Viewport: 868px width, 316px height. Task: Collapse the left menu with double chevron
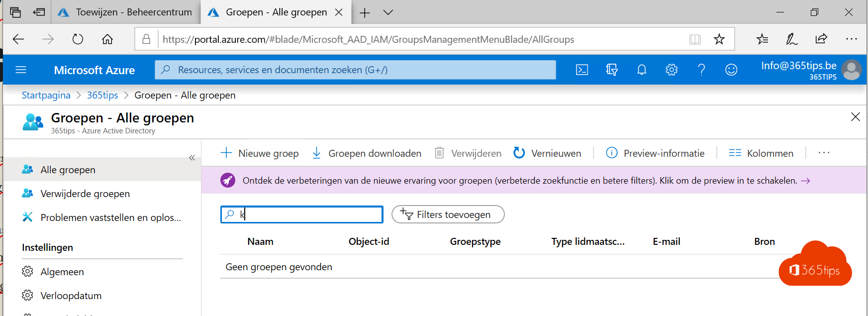click(192, 158)
